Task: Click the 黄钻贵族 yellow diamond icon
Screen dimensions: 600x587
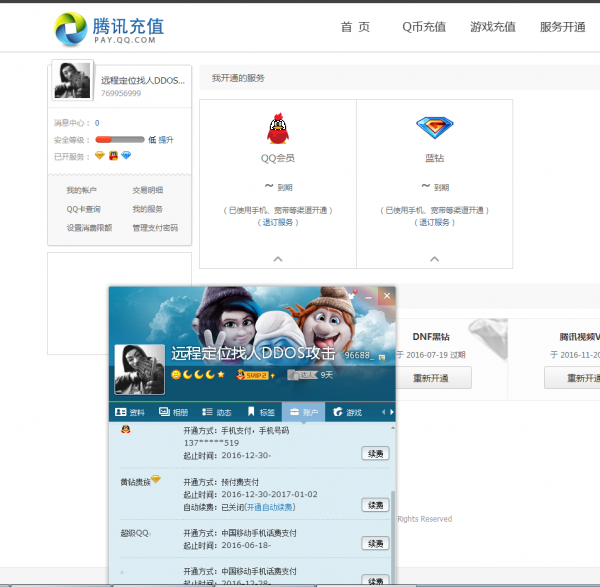Action: [156, 479]
